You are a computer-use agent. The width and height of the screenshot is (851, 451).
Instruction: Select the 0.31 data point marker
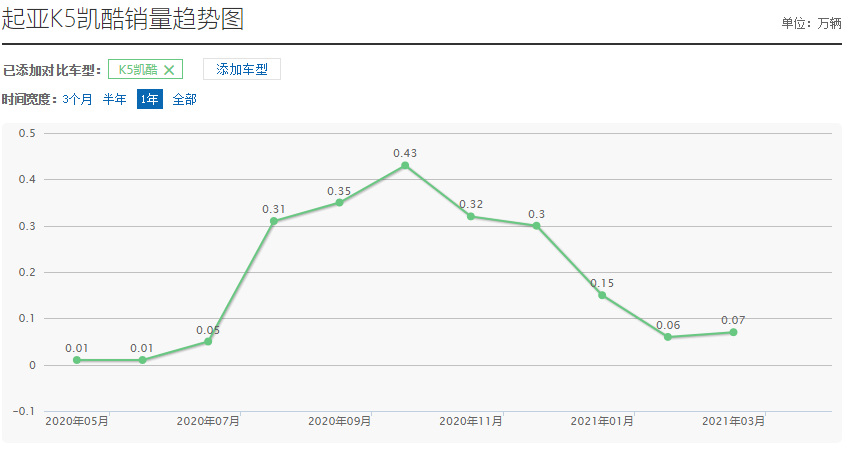click(x=274, y=221)
